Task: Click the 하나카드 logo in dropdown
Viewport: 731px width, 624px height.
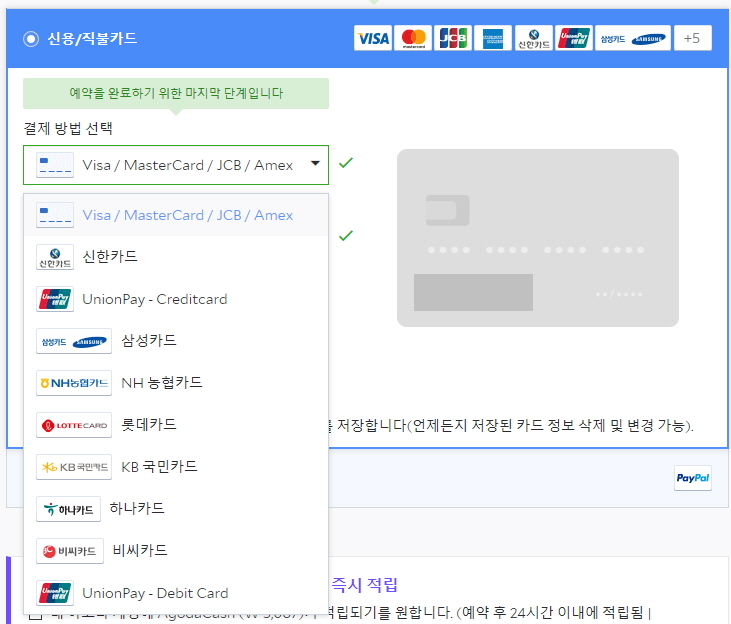Action: tap(69, 509)
